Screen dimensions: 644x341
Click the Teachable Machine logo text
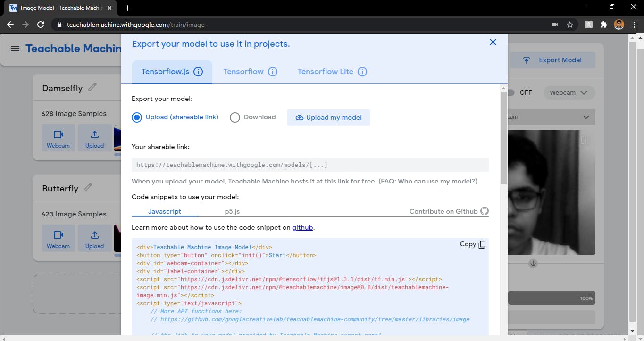tap(74, 49)
